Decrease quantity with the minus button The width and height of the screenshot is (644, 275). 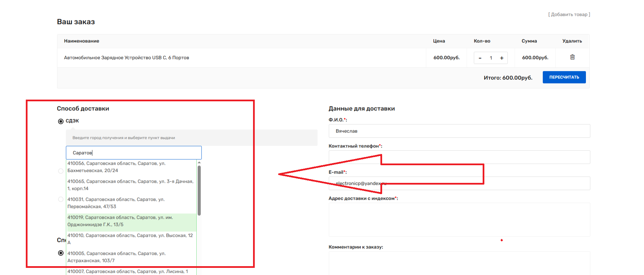[x=480, y=58]
